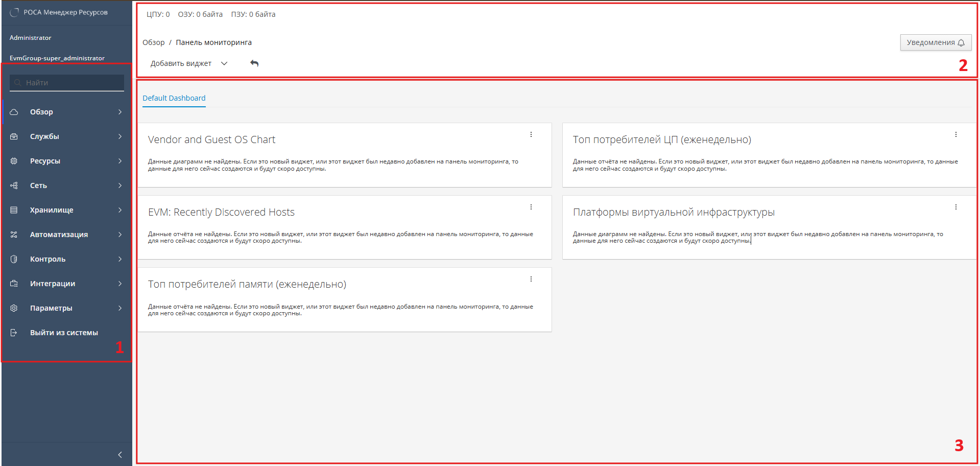Image resolution: width=980 pixels, height=466 pixels.
Task: Open kebab menu on Платформы виртуальной инфраструктуры widget
Action: (x=955, y=207)
